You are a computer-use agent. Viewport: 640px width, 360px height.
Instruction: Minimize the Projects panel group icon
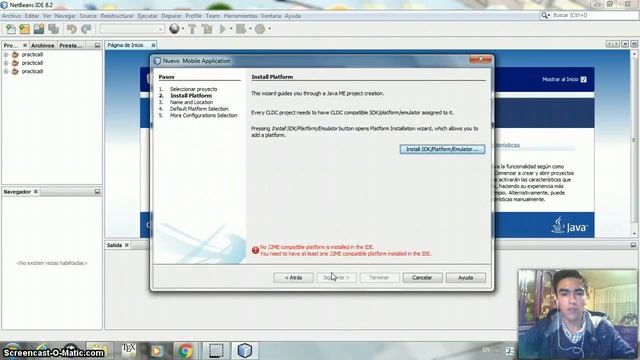coord(97,45)
